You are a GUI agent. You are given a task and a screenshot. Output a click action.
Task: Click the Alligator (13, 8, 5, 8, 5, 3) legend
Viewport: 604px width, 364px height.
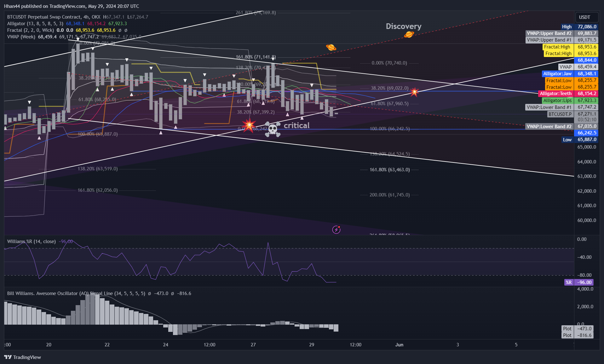pyautogui.click(x=35, y=24)
